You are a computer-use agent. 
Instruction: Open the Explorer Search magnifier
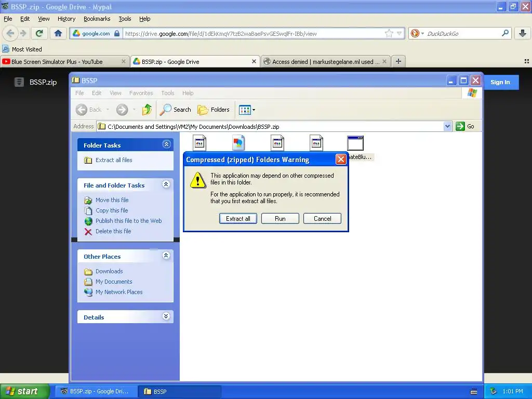pos(165,110)
